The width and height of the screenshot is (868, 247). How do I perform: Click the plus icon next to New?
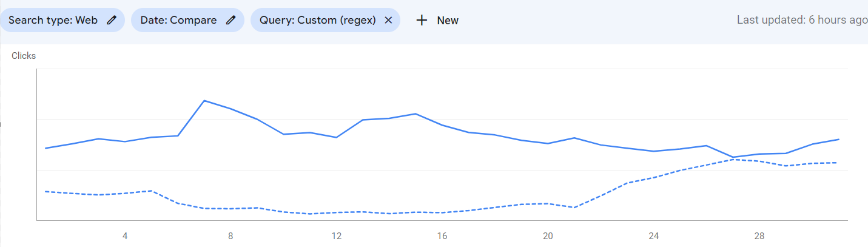click(x=422, y=20)
